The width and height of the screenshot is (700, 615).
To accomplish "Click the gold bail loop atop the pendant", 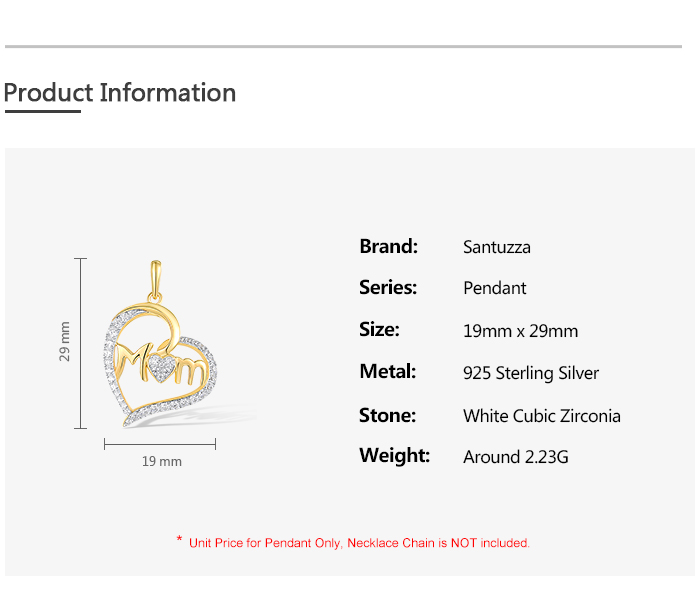I will click(155, 278).
